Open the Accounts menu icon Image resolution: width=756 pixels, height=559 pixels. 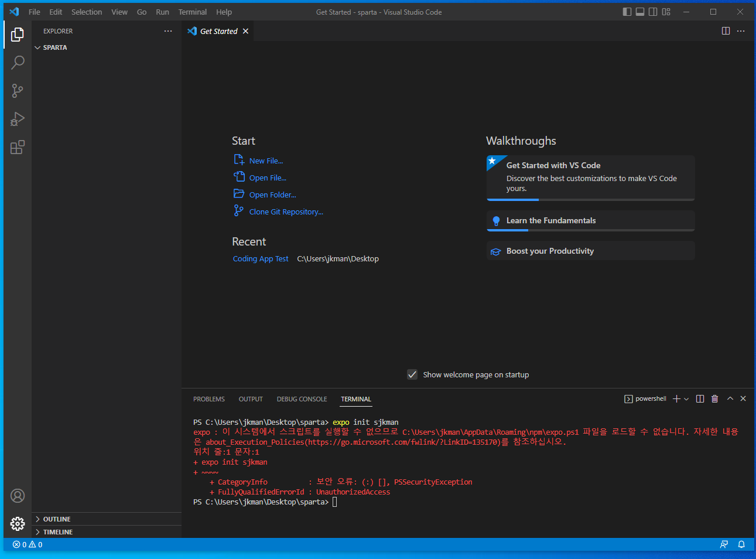[18, 496]
